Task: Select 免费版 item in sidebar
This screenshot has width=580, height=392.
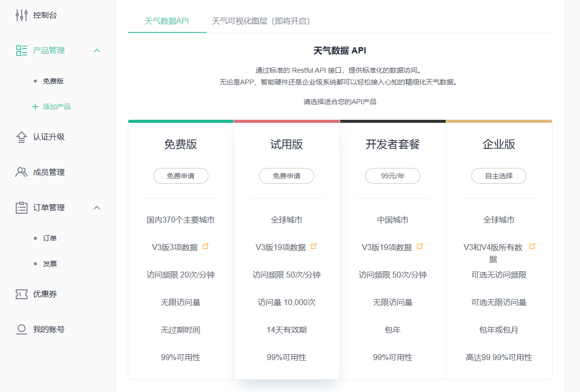Action: pos(53,81)
